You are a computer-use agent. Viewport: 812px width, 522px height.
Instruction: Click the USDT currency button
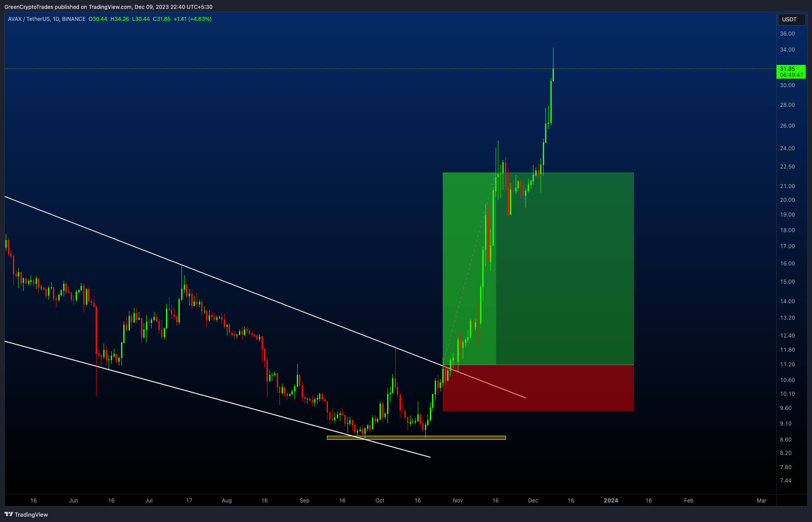[x=791, y=20]
